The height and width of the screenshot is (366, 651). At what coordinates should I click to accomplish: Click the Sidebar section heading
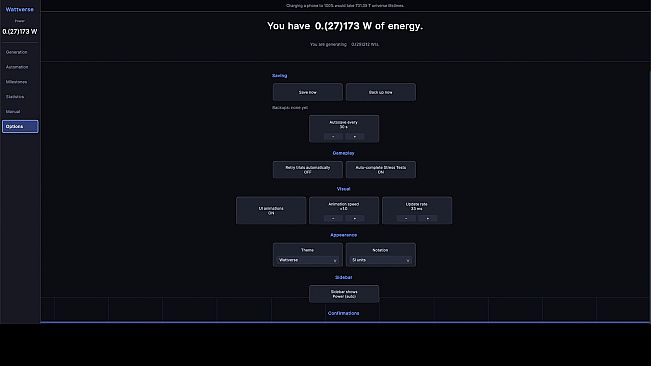(x=343, y=277)
